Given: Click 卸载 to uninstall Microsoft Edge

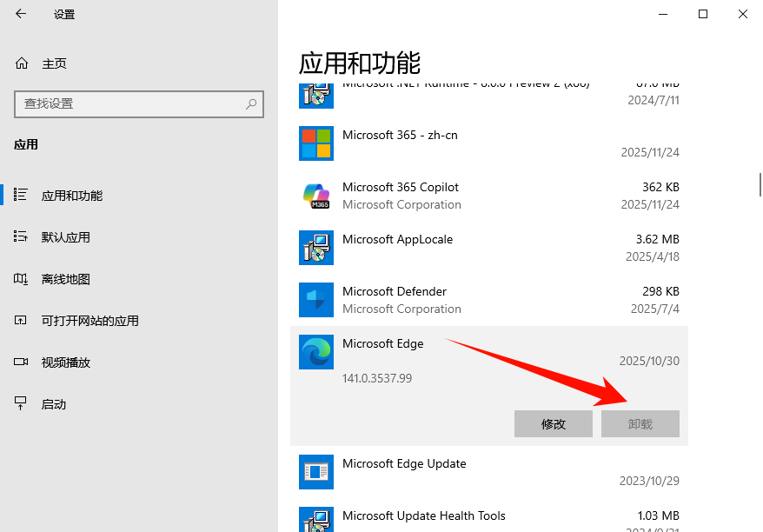Looking at the screenshot, I should (x=640, y=423).
